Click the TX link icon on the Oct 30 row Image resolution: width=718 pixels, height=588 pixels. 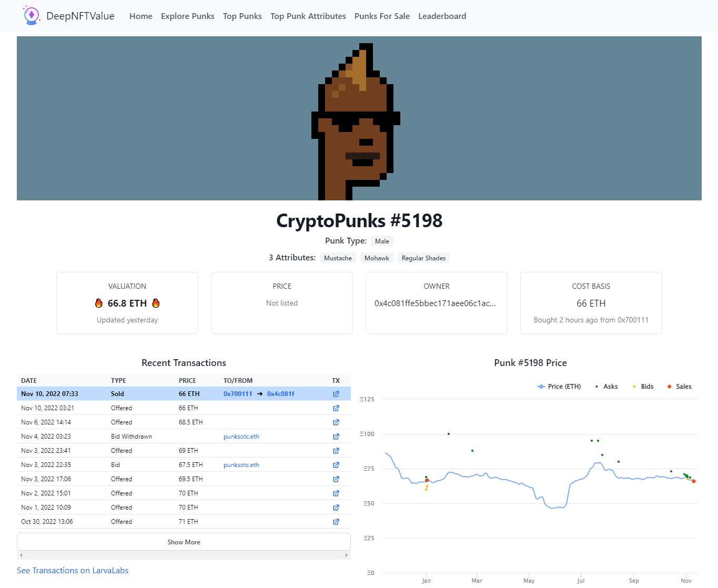336,521
